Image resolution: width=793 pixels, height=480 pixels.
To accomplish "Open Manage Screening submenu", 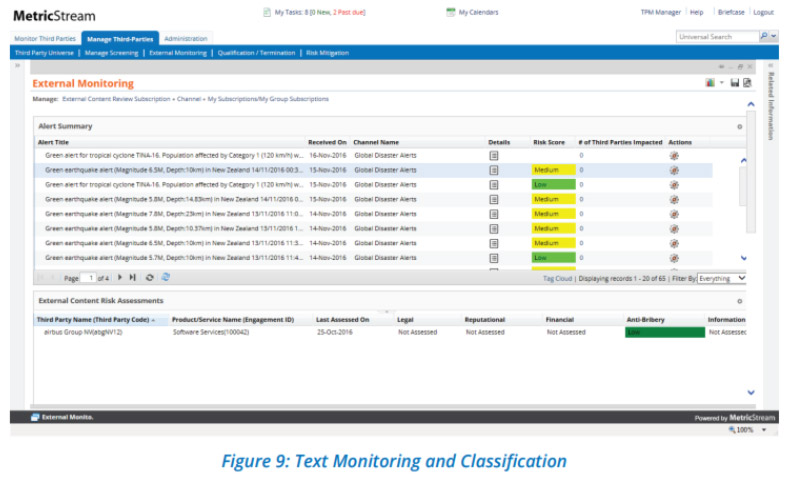I will [111, 53].
